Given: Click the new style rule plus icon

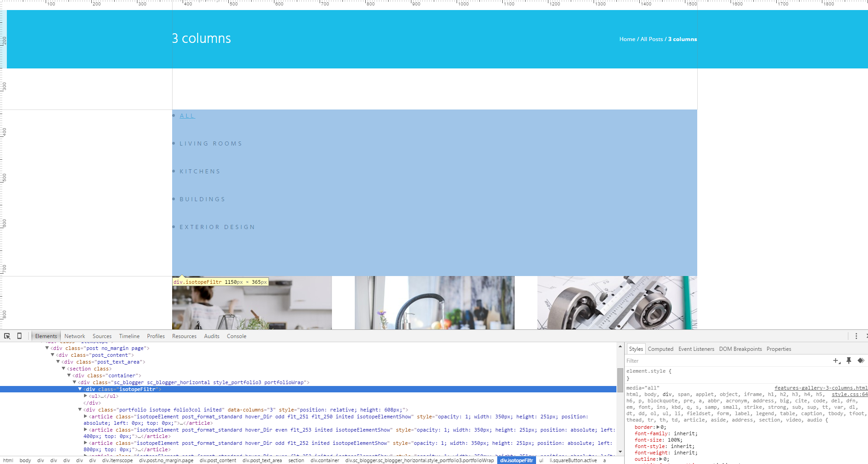Looking at the screenshot, I should 836,361.
